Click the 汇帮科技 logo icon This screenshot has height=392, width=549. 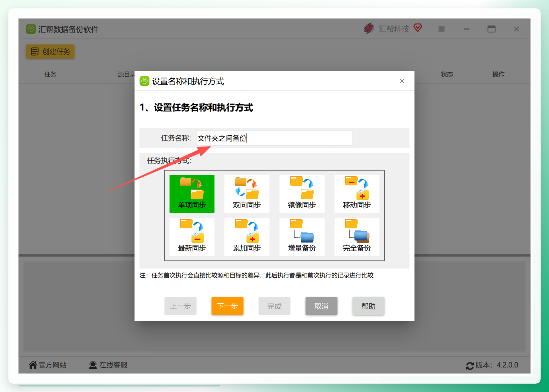tap(369, 28)
